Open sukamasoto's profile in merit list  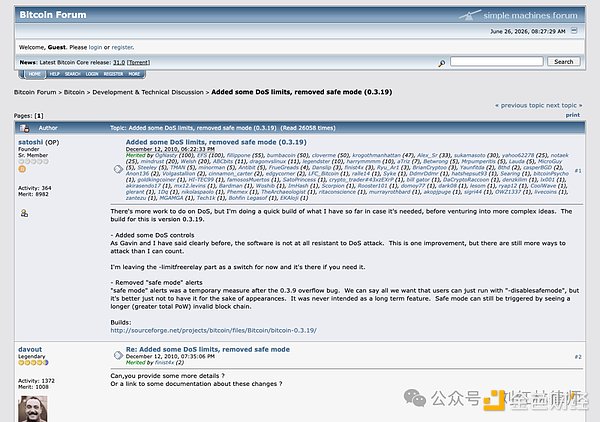470,155
